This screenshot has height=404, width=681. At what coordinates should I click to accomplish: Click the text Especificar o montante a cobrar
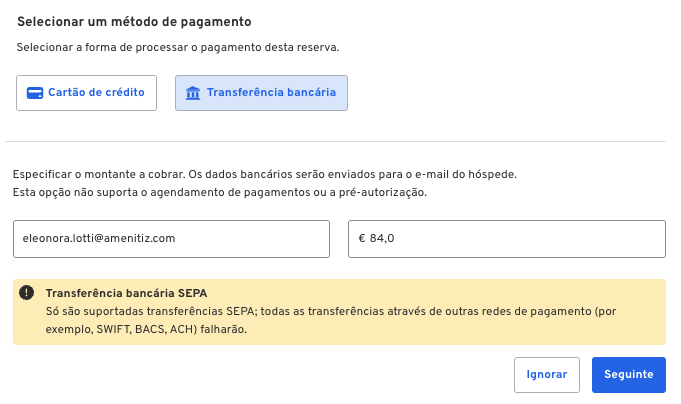click(99, 174)
